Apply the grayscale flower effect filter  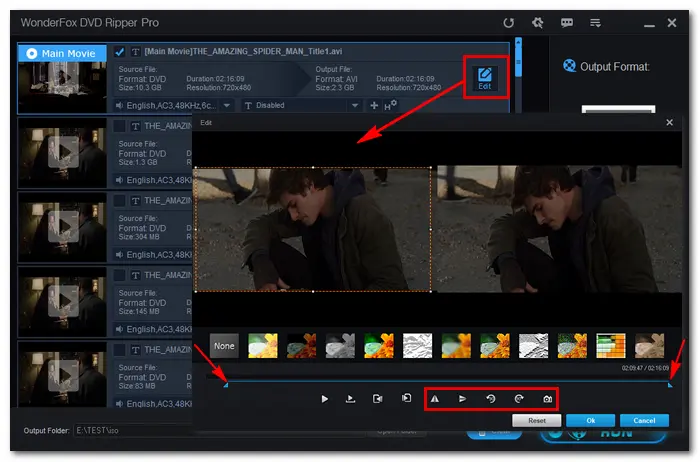340,346
